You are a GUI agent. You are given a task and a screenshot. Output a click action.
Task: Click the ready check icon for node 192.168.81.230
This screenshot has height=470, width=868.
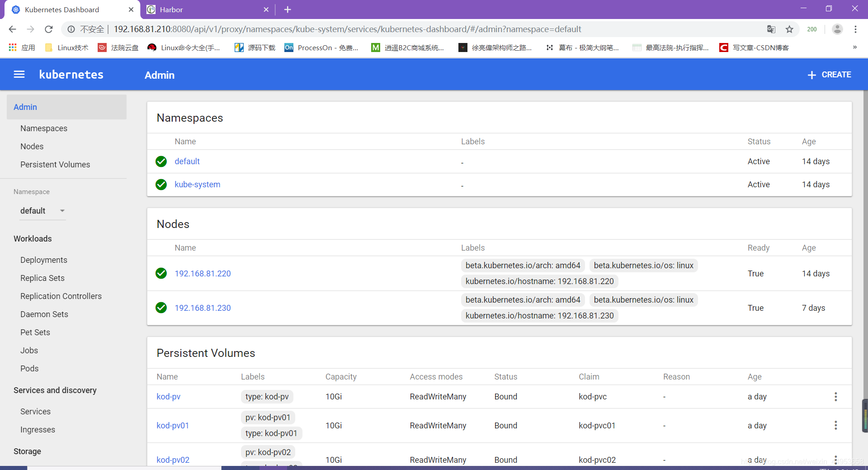161,308
